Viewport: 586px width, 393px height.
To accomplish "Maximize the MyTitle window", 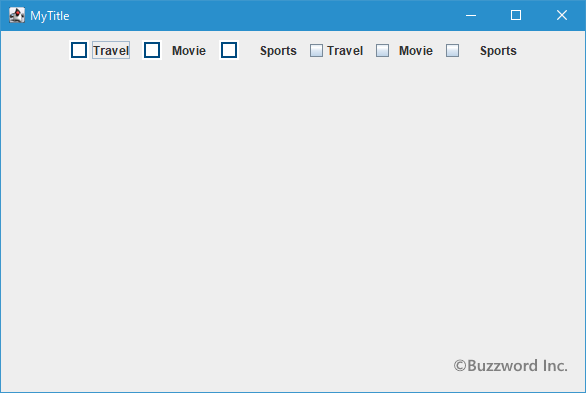I will pyautogui.click(x=516, y=15).
